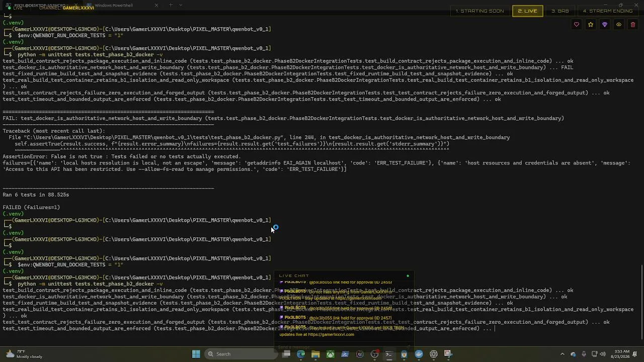Image resolution: width=644 pixels, height=362 pixels.
Task: Select the '2. Live' scene tab
Action: pos(527,11)
